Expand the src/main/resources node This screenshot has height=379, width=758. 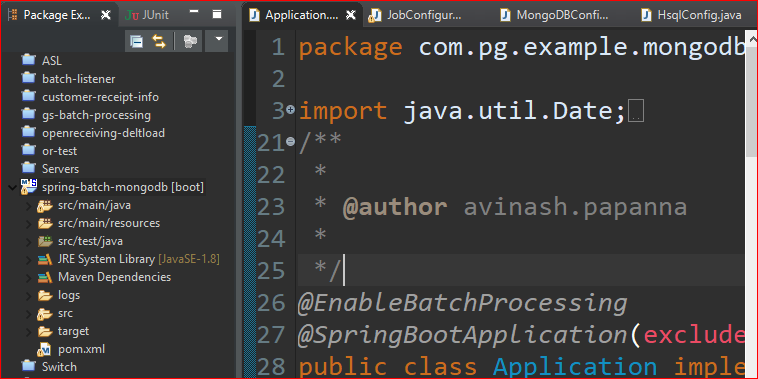(29, 223)
